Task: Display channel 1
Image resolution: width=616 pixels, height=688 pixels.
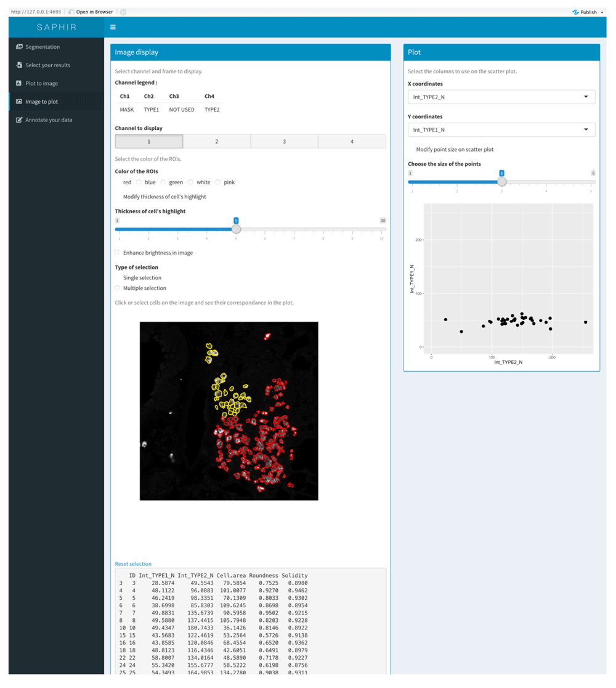Action: [149, 141]
